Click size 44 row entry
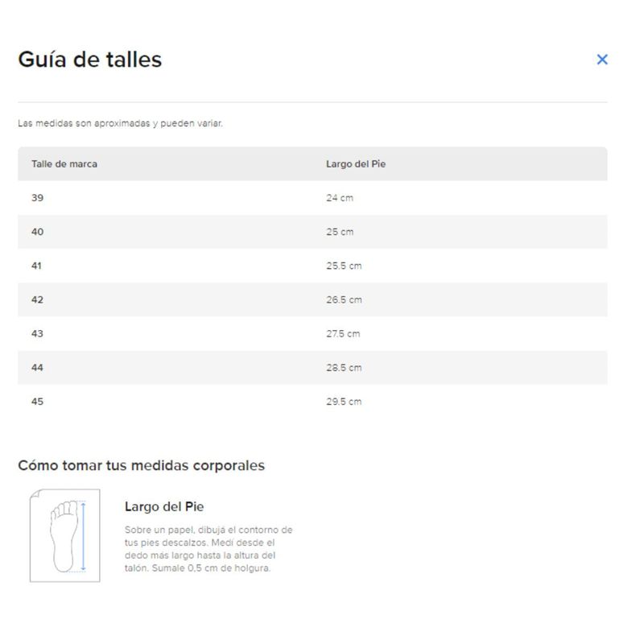Screen dimensions: 644x644 [x=312, y=368]
